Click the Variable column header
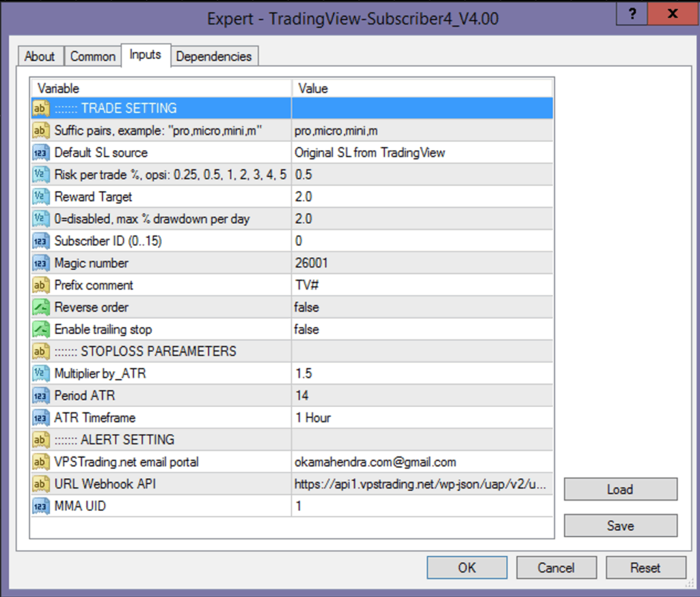The width and height of the screenshot is (700, 597). [x=161, y=88]
